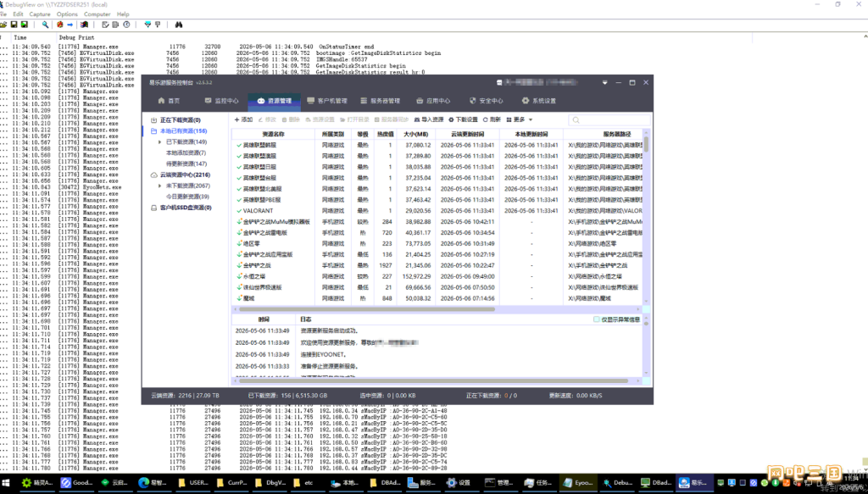Open the 更多 dropdown
The height and width of the screenshot is (494, 868).
point(520,119)
